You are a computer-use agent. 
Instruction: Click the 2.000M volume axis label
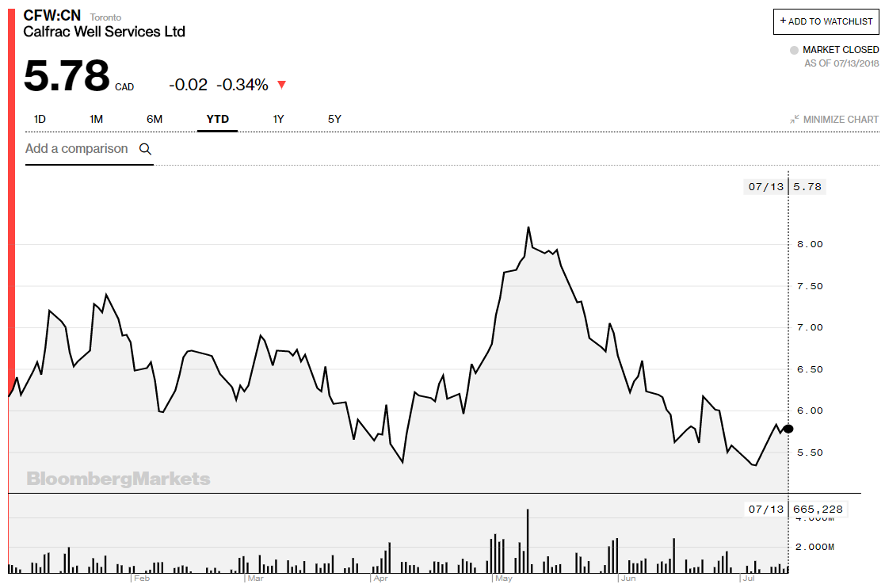814,547
